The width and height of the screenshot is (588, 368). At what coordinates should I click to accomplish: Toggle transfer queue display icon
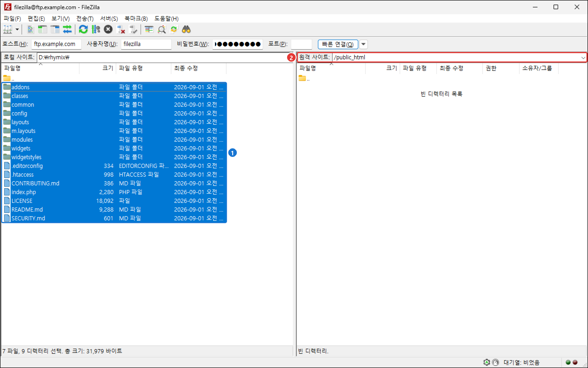67,29
